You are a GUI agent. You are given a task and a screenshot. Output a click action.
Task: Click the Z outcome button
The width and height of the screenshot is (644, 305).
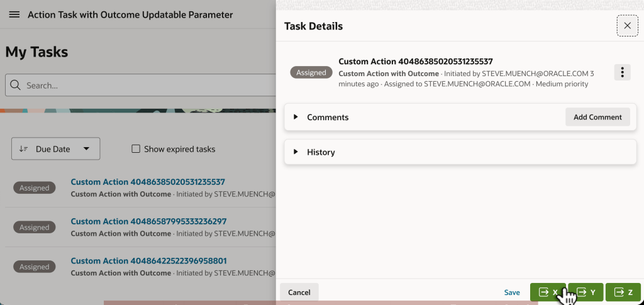pos(623,292)
